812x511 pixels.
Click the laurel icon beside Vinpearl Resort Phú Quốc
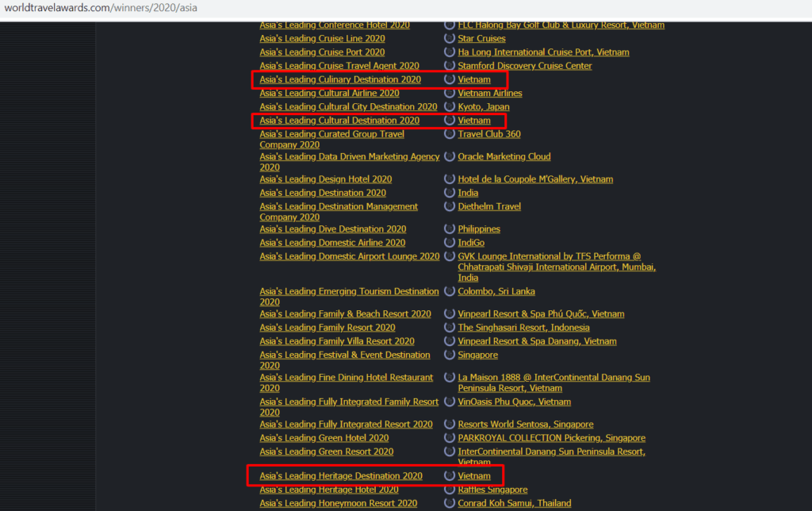[450, 313]
